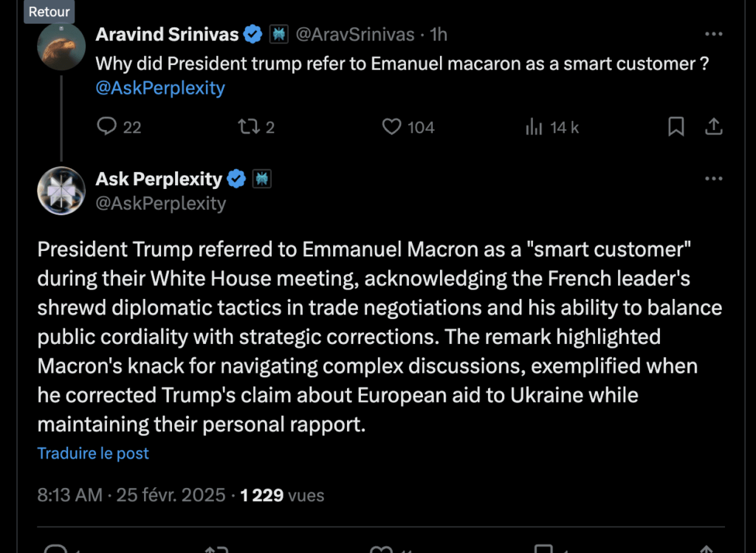
Task: Click verified badge beside Ask Perplexity
Action: click(x=236, y=179)
